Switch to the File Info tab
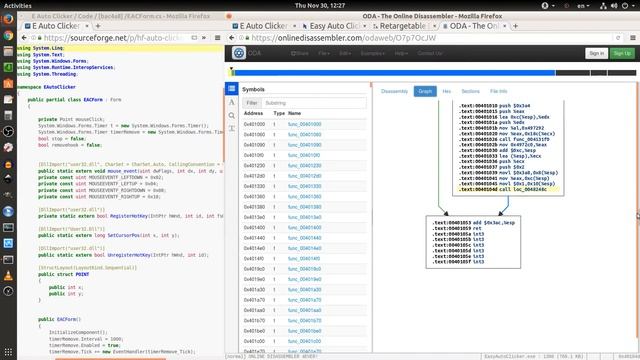 (x=498, y=91)
